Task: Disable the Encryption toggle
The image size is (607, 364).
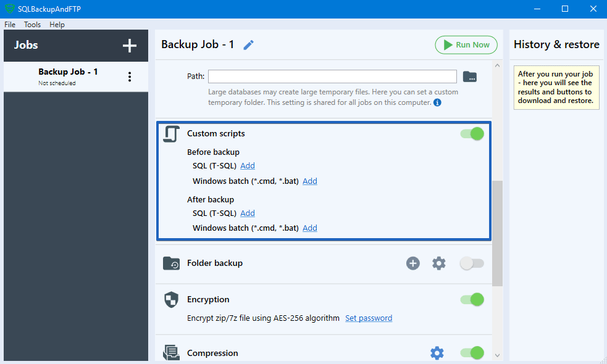Action: [x=472, y=299]
